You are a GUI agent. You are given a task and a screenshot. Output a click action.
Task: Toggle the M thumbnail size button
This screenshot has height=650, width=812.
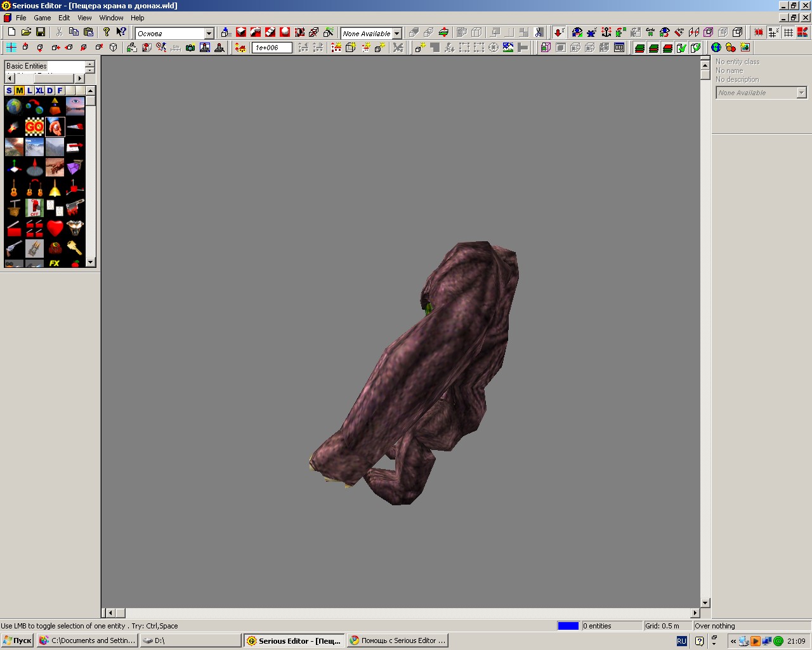[x=19, y=91]
